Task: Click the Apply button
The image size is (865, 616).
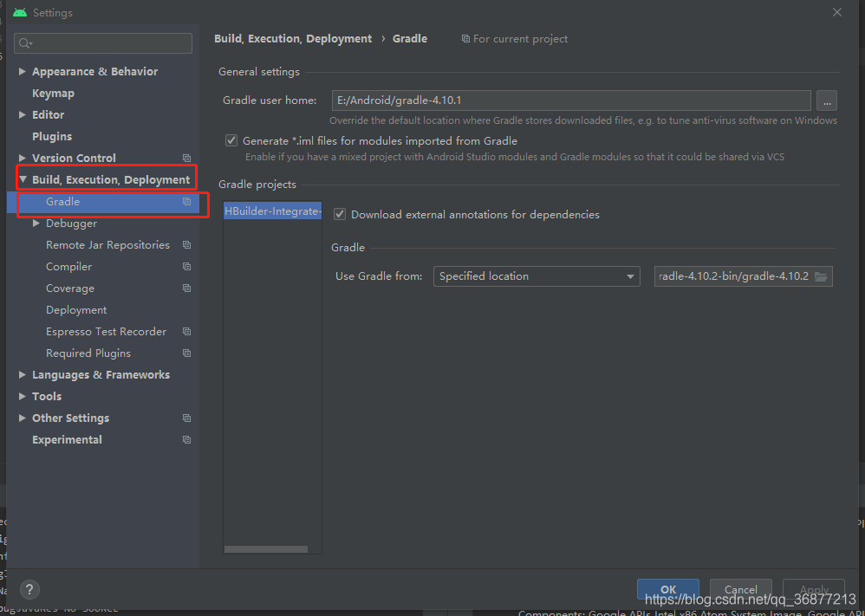Action: (x=814, y=589)
